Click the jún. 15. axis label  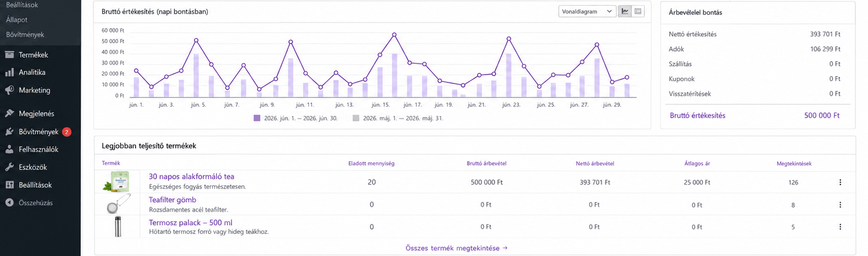point(381,105)
